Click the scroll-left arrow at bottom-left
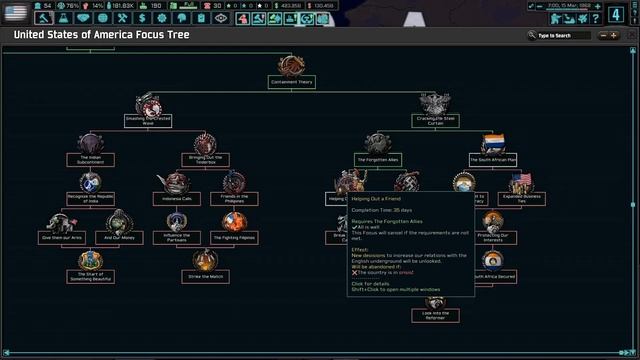This screenshot has width=640, height=360. pyautogui.click(x=6, y=352)
